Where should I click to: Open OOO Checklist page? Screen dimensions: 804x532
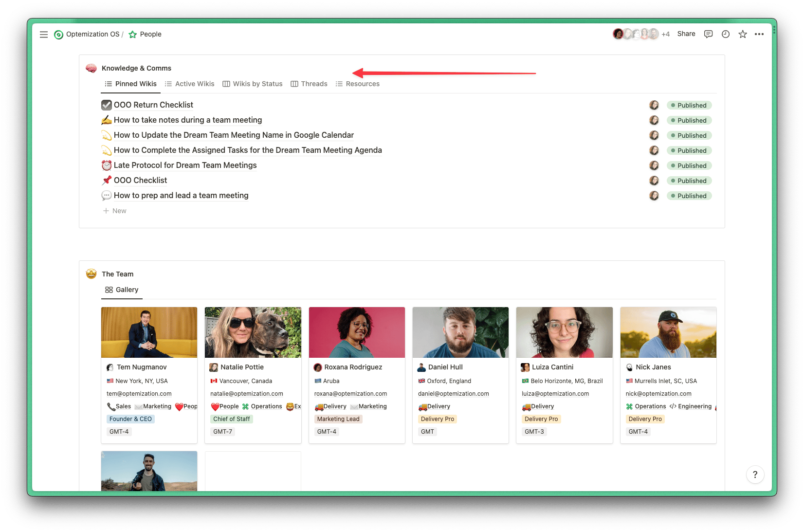point(140,181)
